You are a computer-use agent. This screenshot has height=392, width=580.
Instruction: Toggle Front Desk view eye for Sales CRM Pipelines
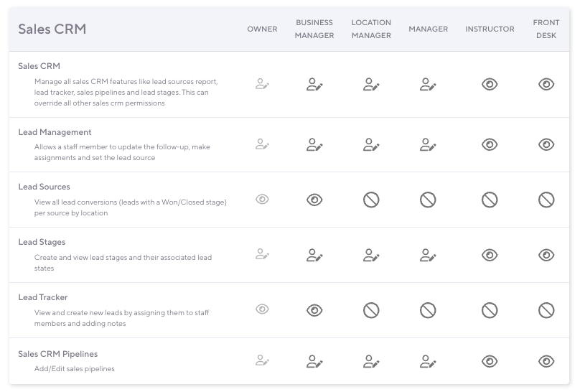pos(546,361)
